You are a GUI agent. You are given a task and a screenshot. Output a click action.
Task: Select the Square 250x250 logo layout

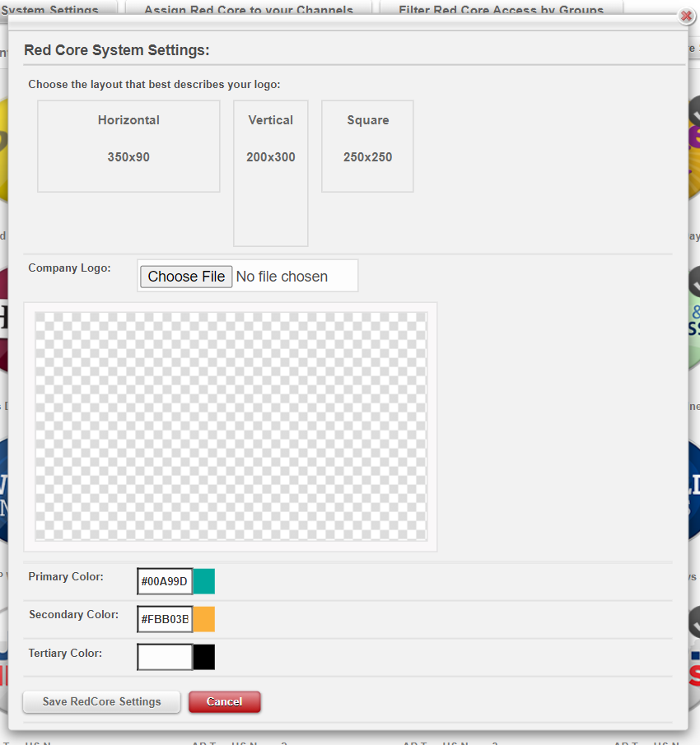[x=367, y=147]
